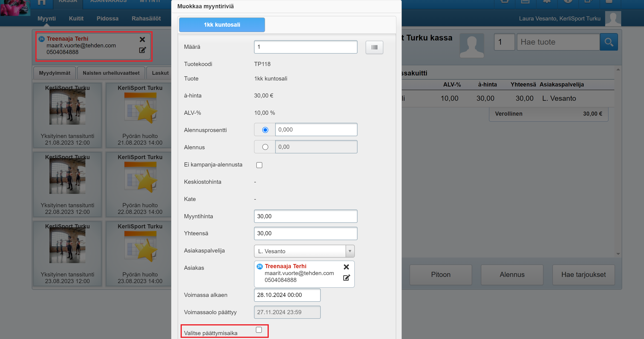Click edit icon in dialog Asiakas box
644x339 pixels.
pyautogui.click(x=346, y=278)
